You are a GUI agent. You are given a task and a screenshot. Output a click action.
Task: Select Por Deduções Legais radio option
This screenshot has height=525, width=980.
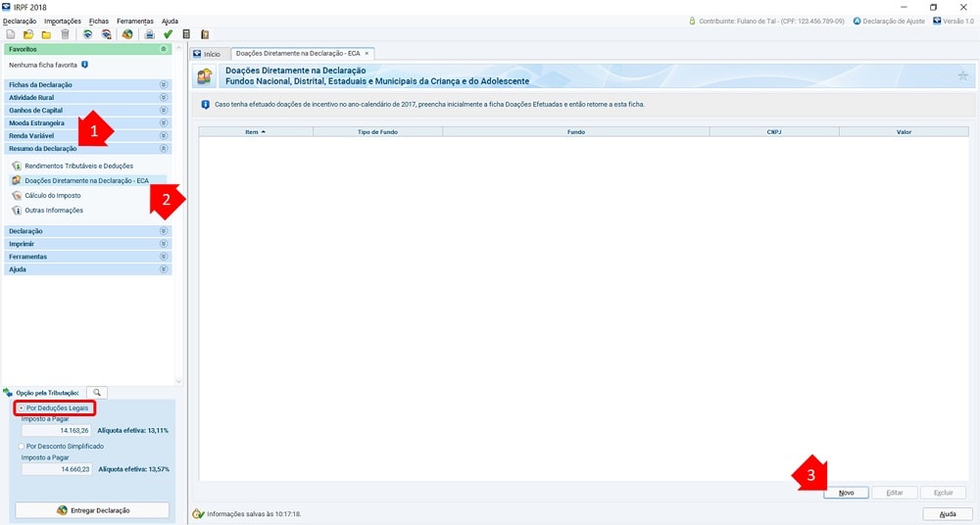(22, 407)
